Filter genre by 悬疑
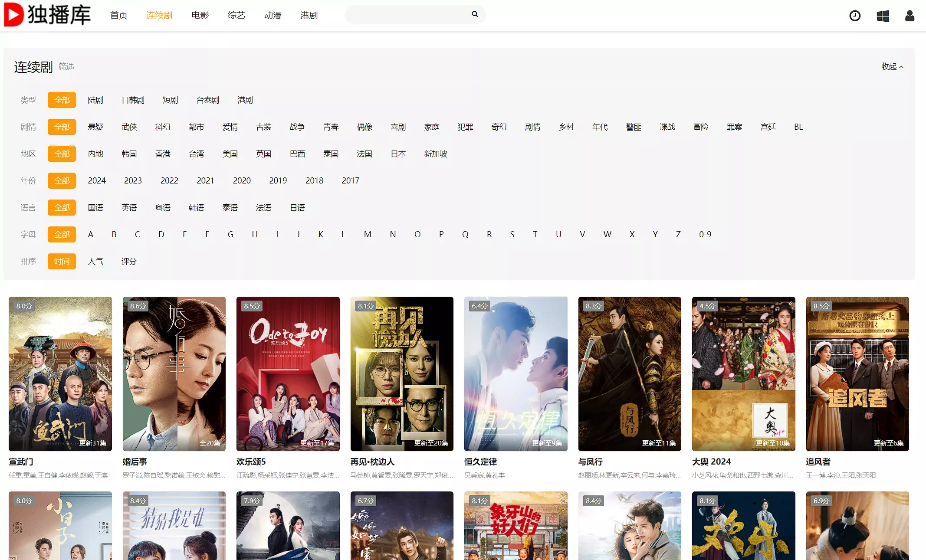The height and width of the screenshot is (560, 926). point(95,127)
